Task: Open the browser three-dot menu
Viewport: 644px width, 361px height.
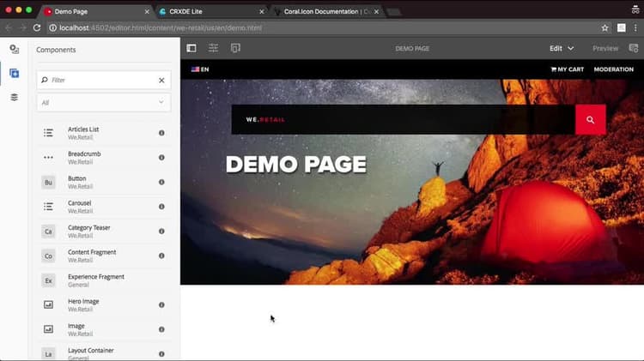Action: [x=635, y=28]
